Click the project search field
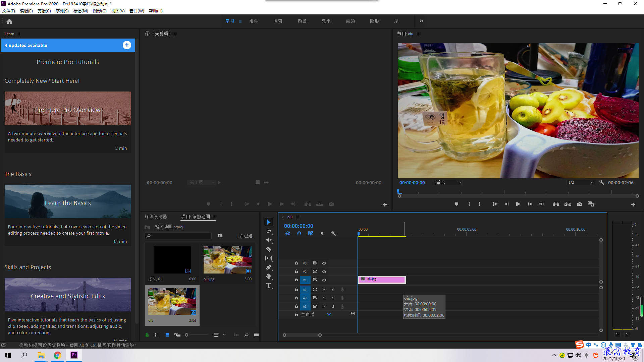 [x=178, y=236]
